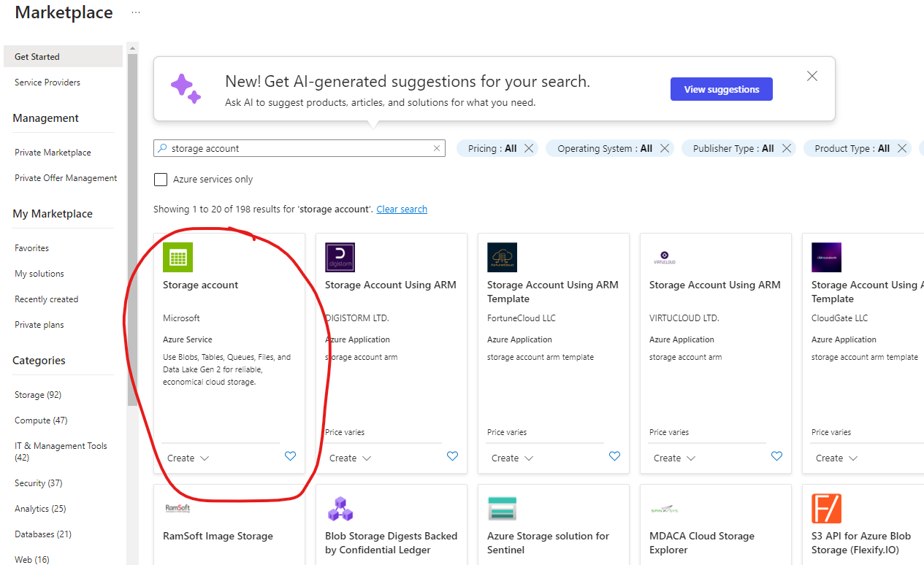Favorite the DIGISTORM Storage Account Using ARM card
The image size is (924, 565).
pyautogui.click(x=452, y=456)
